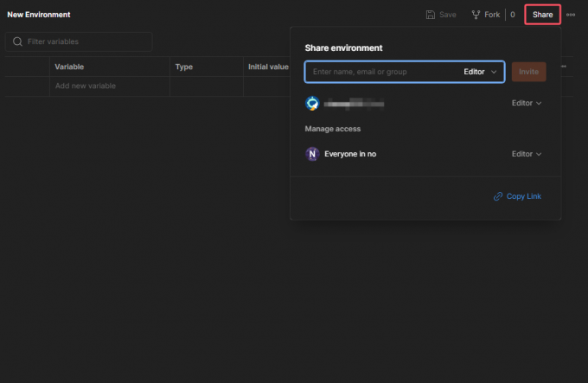The height and width of the screenshot is (383, 588).
Task: Click the Share button
Action: 542,15
